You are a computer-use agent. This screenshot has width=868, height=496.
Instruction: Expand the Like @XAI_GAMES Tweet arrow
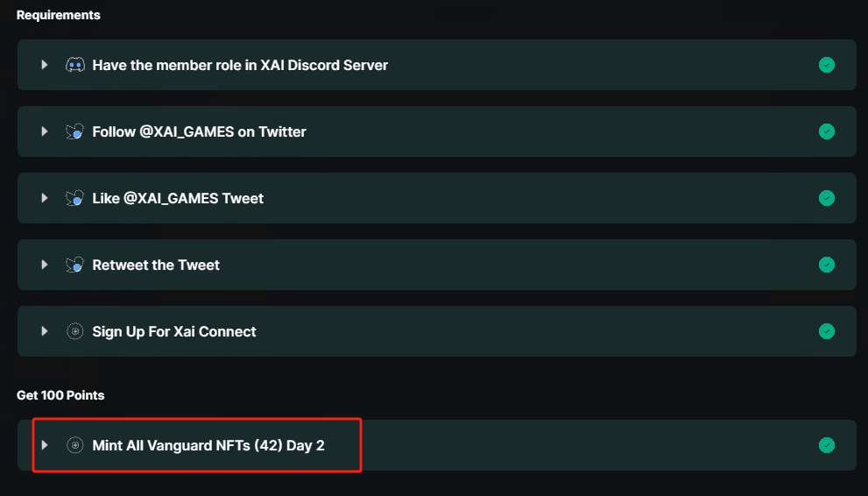(x=44, y=198)
